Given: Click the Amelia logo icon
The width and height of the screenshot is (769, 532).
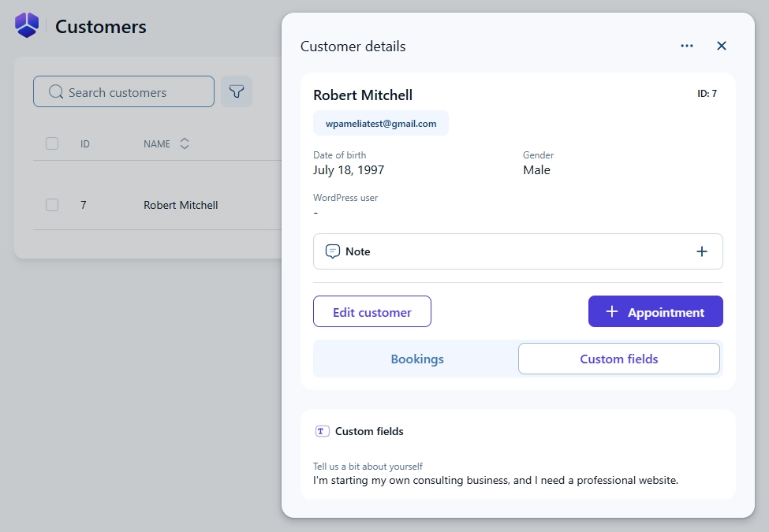Looking at the screenshot, I should [27, 25].
